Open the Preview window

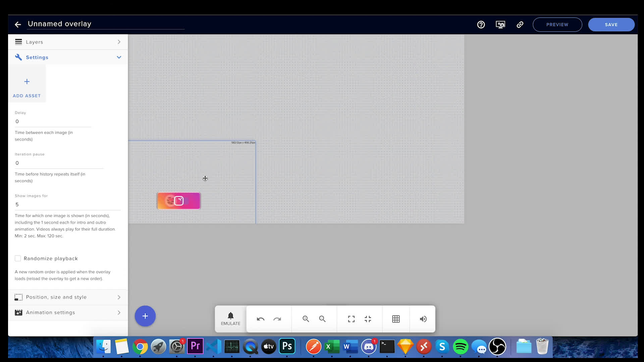pyautogui.click(x=557, y=24)
